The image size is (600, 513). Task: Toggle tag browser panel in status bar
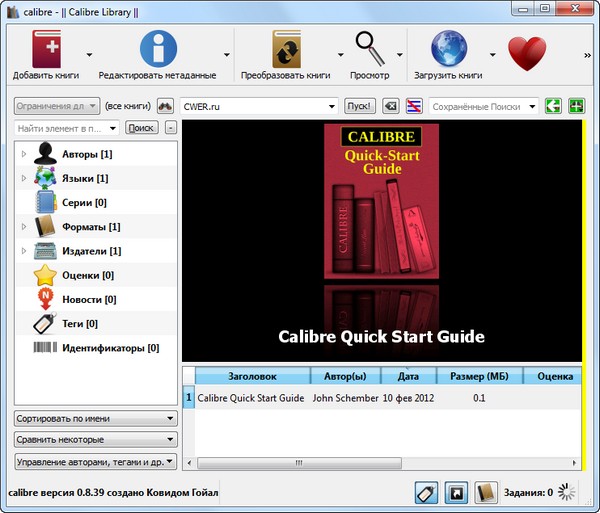(426, 492)
